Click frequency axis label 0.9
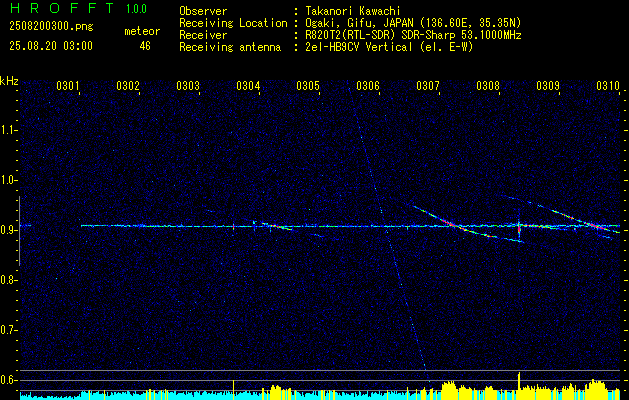This screenshot has height=400, width=629. pyautogui.click(x=8, y=230)
